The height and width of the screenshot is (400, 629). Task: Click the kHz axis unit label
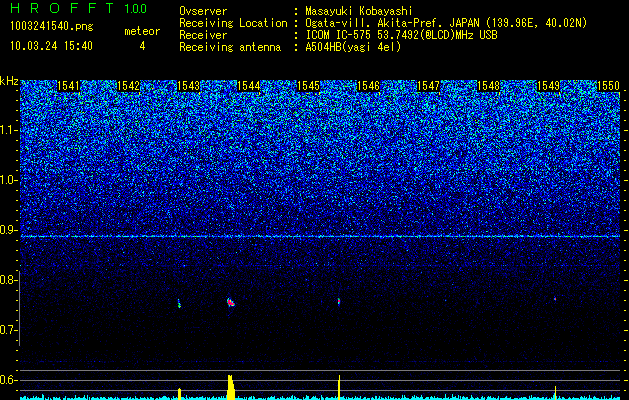point(9,81)
